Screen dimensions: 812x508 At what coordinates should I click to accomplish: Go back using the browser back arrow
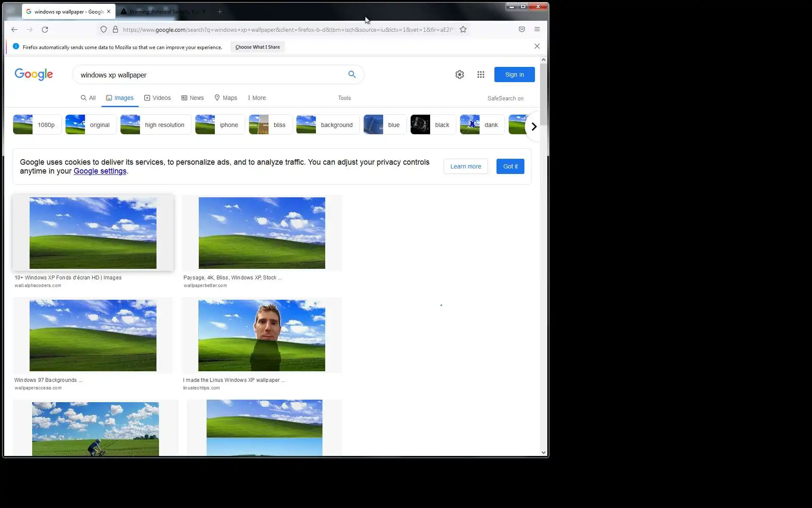coord(14,30)
